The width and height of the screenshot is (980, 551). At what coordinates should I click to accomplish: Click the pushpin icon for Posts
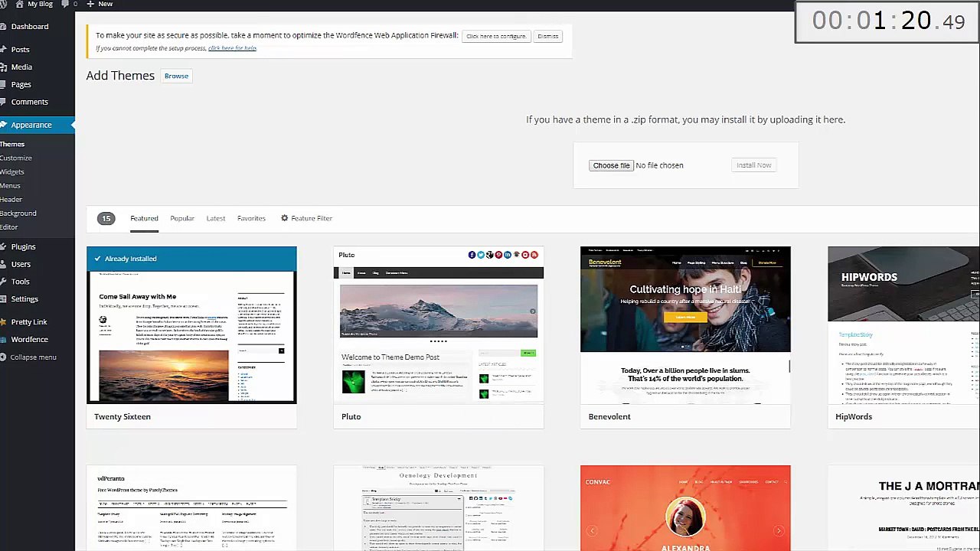point(3,50)
